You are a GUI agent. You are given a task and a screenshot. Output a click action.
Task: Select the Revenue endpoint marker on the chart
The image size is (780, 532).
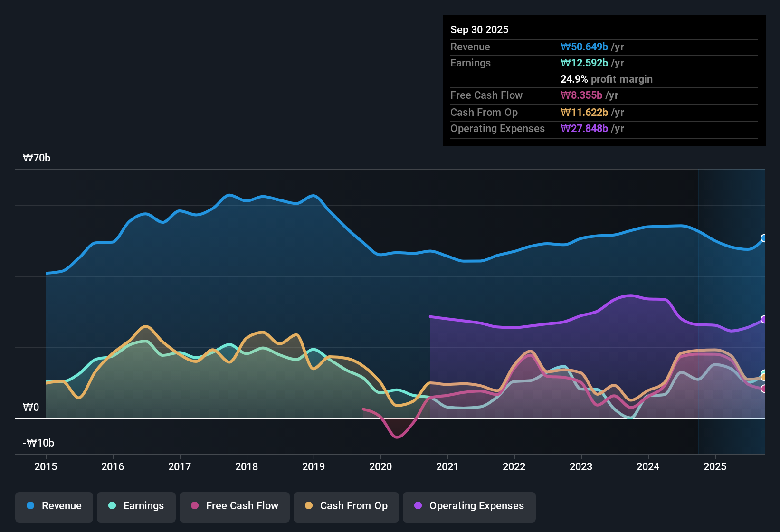coord(764,238)
